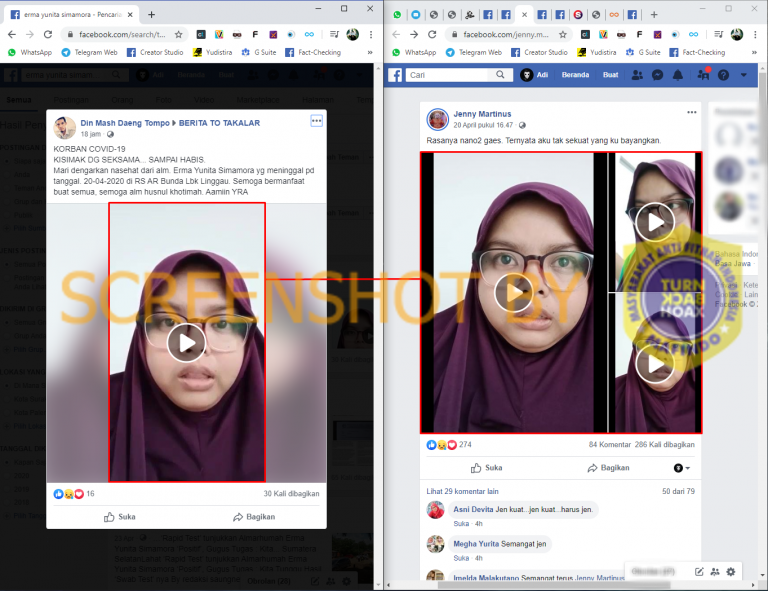Click Suka on the Din Mash Daeng Tompo post
The height and width of the screenshot is (591, 768).
point(120,517)
